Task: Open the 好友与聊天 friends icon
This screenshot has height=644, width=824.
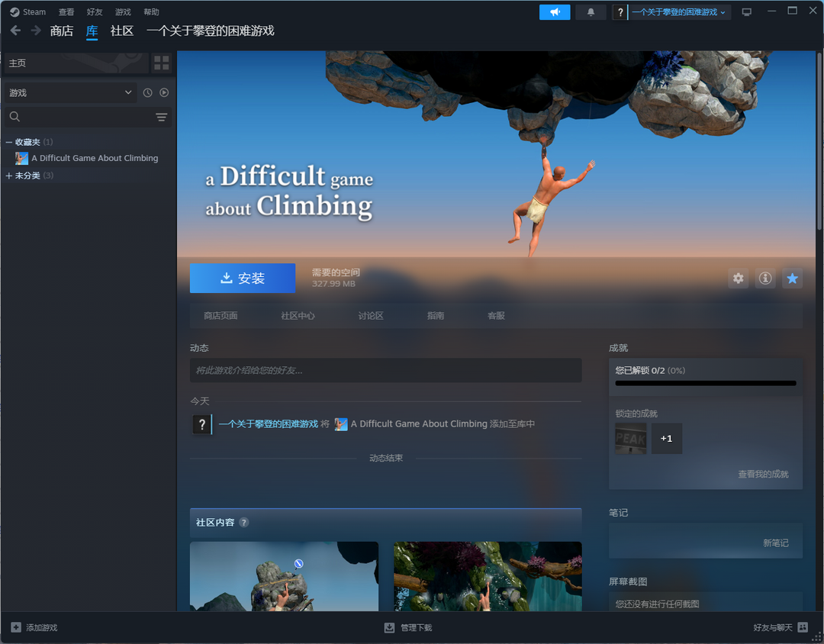Action: (x=803, y=627)
